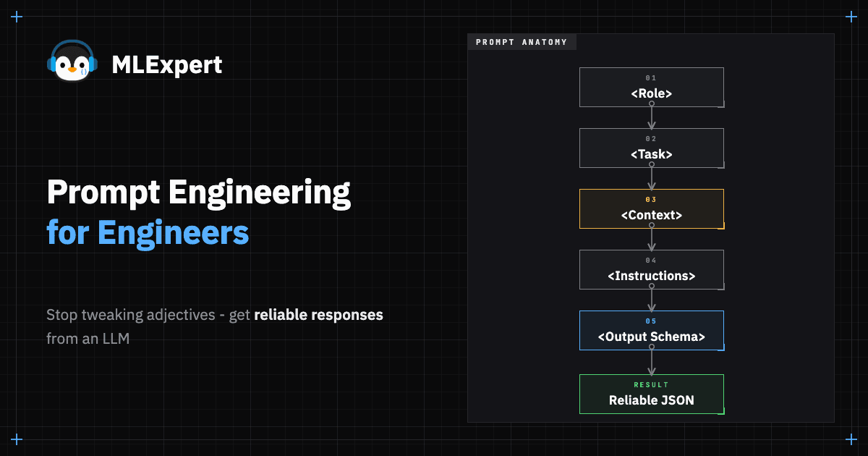The height and width of the screenshot is (456, 868).
Task: Select the <Role> box numbered 01
Action: [652, 87]
